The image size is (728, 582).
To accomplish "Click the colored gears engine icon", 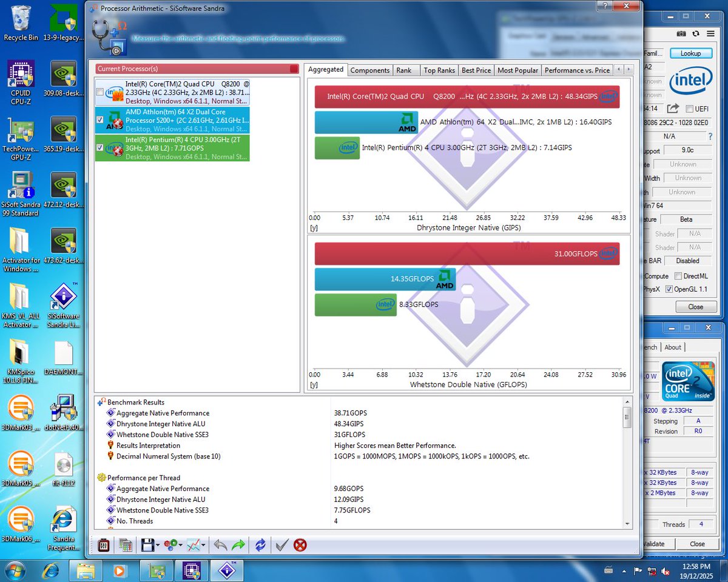I will 170,545.
